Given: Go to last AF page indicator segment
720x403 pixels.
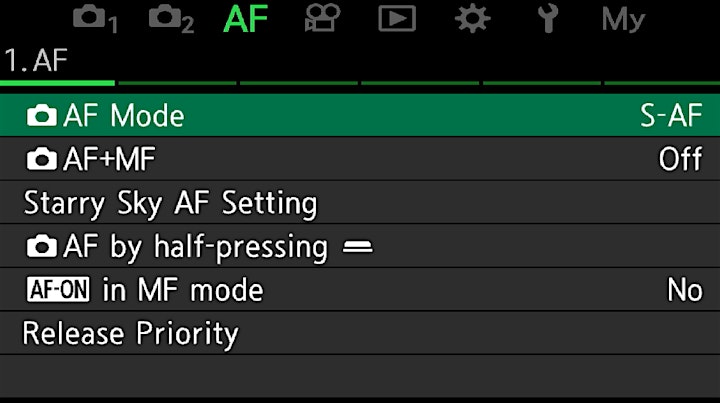Looking at the screenshot, I should point(662,83).
